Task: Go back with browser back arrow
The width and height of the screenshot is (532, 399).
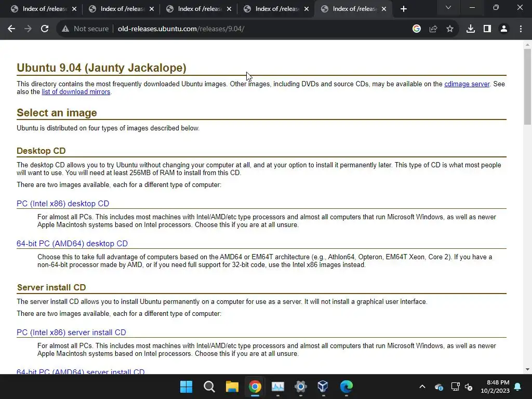Action: pos(11,29)
